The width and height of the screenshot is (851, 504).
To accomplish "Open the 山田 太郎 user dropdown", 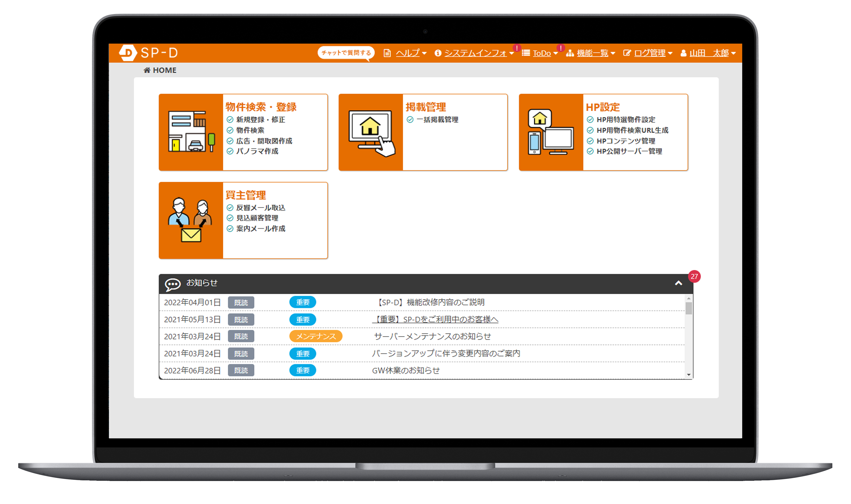I will 709,53.
